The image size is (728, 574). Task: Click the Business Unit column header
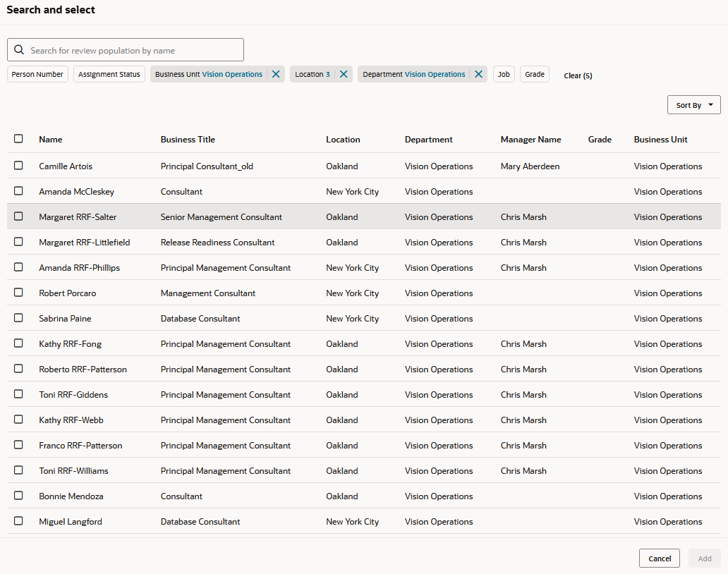click(x=661, y=140)
